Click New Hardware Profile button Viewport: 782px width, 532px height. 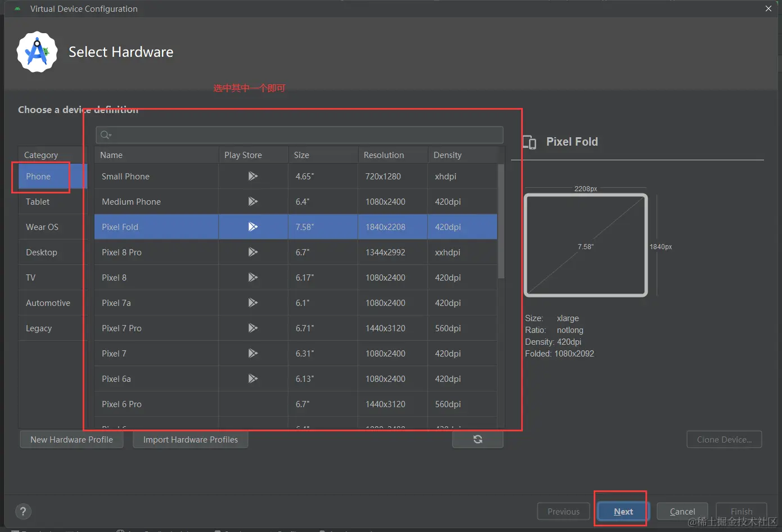tap(71, 439)
